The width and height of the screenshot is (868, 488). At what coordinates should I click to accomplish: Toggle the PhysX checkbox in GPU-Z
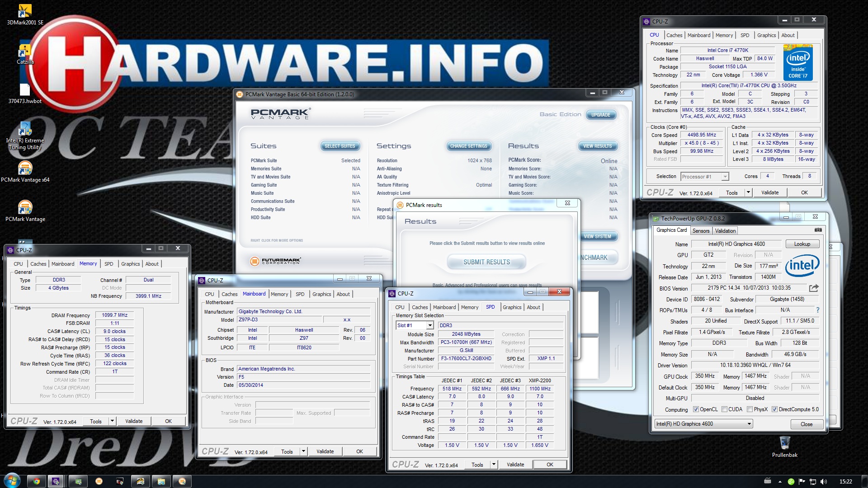(750, 409)
